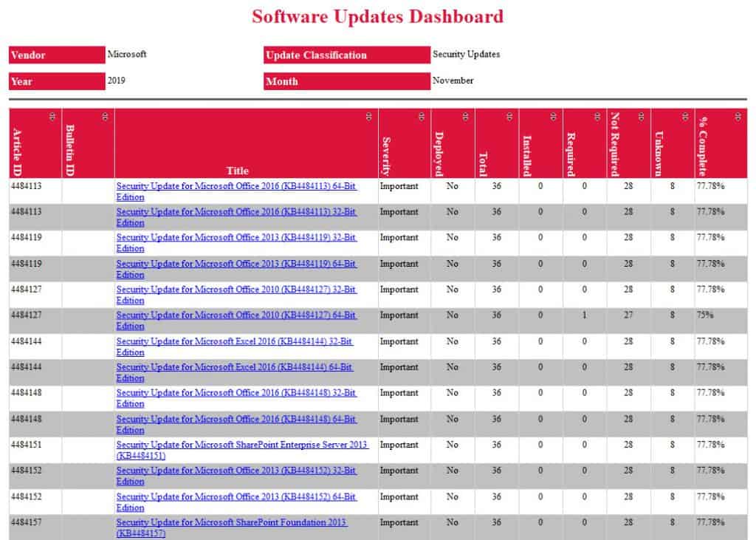Sort by Deployed column icon
Image resolution: width=756 pixels, height=540 pixels.
click(465, 116)
